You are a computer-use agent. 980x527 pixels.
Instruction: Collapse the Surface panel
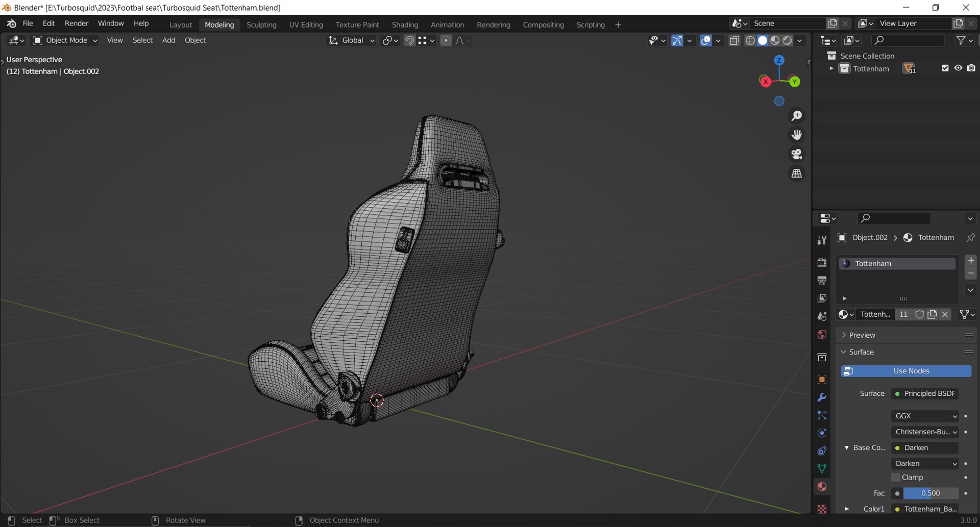(x=861, y=352)
